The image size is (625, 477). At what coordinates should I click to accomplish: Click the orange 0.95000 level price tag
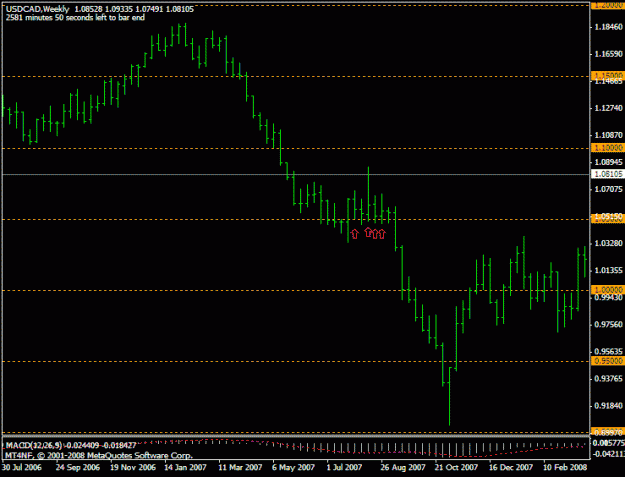pos(608,361)
